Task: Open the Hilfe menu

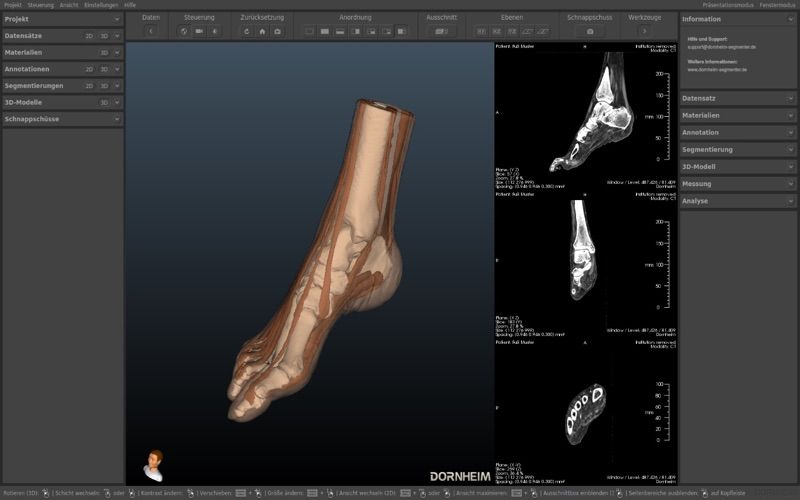Action: point(130,5)
